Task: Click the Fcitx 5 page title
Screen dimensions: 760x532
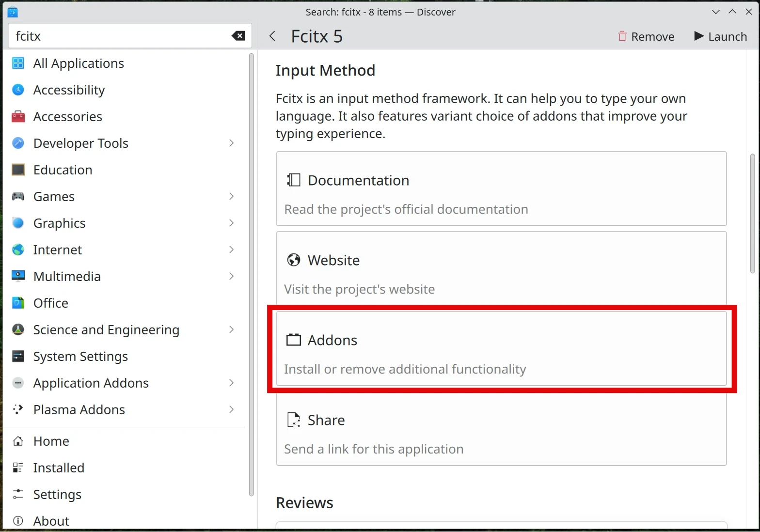Action: pyautogui.click(x=317, y=36)
